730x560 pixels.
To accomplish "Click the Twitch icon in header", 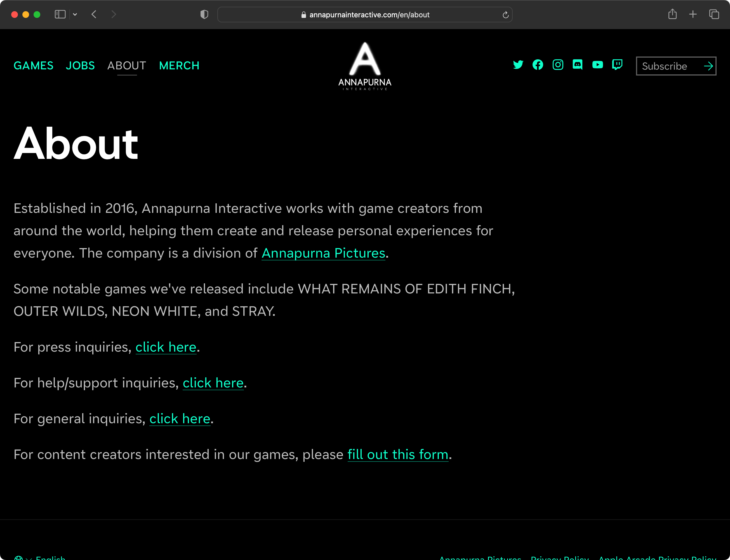I will [x=617, y=65].
